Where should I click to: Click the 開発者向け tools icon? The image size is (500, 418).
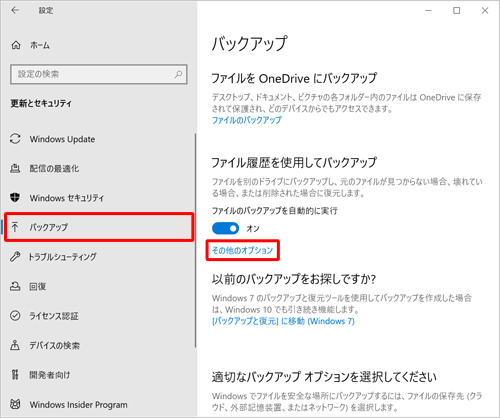[15, 375]
